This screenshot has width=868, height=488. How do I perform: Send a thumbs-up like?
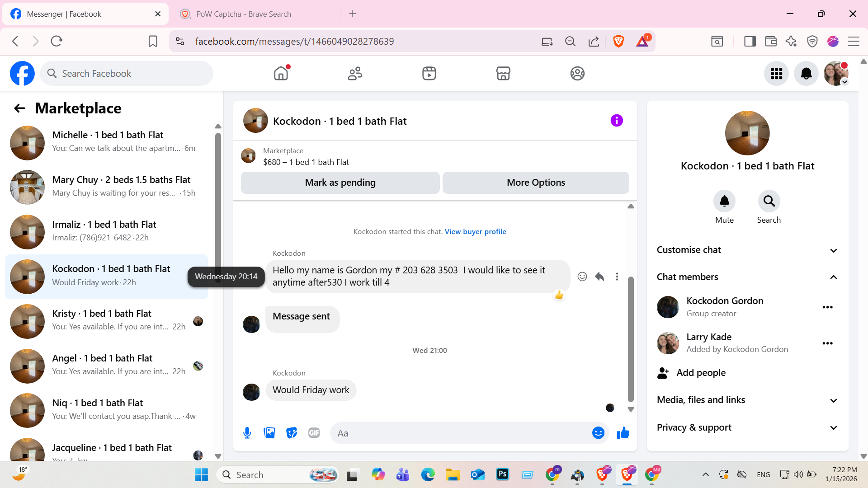623,433
